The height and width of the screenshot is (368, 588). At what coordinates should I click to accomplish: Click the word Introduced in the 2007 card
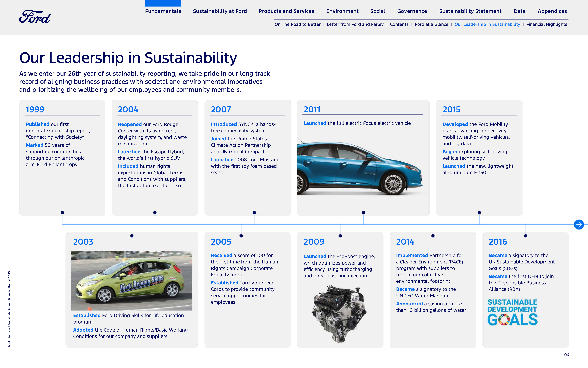coord(224,124)
